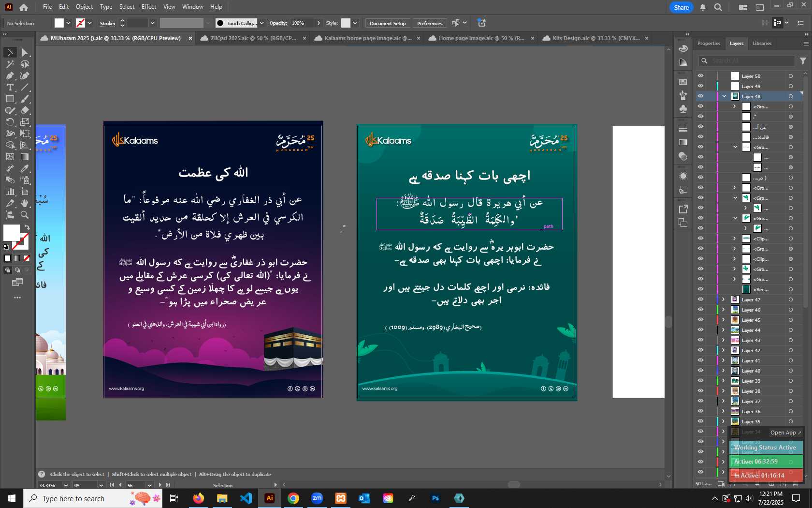The height and width of the screenshot is (508, 812).
Task: Switch to ZilQad 2025.aic document tab
Action: pos(253,38)
